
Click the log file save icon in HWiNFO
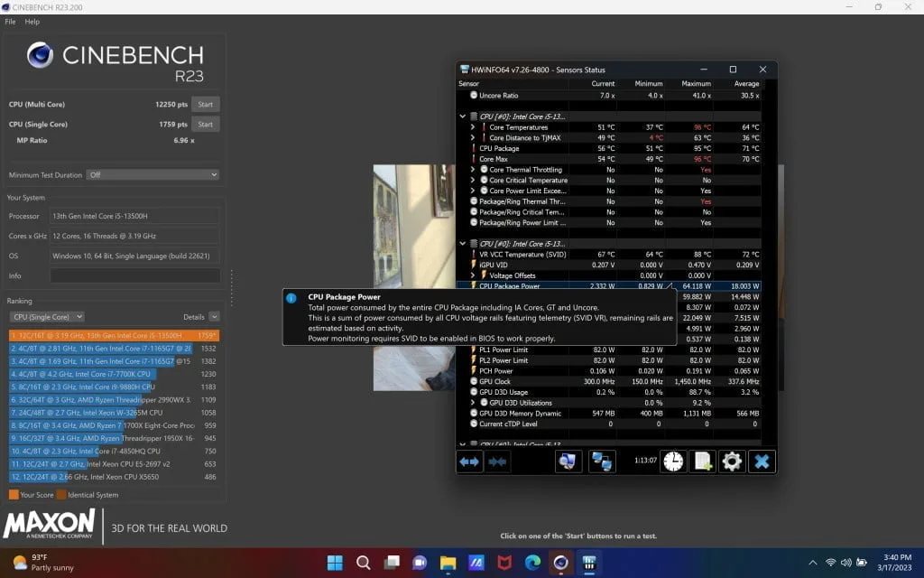tap(702, 461)
